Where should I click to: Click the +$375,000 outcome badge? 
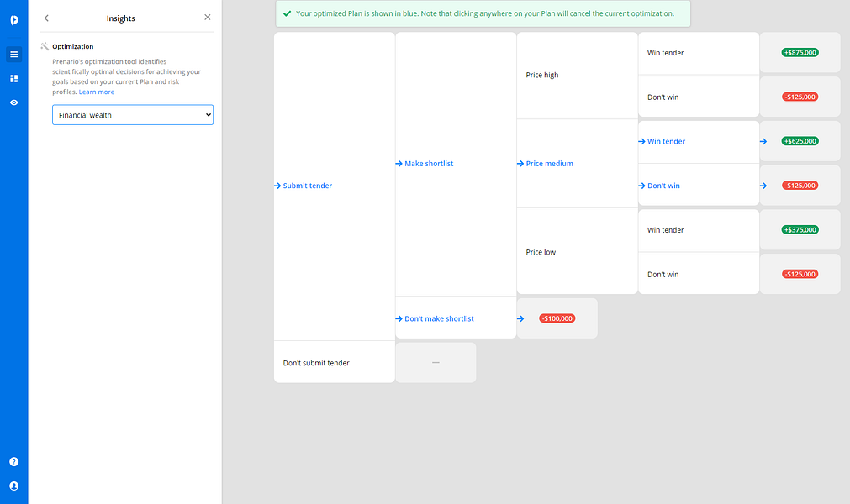point(800,230)
